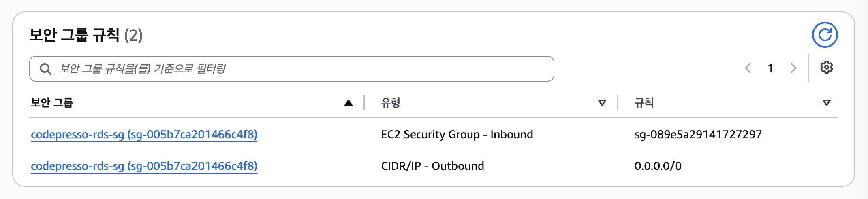Sort by the 보안 그룹 column header

tap(52, 103)
